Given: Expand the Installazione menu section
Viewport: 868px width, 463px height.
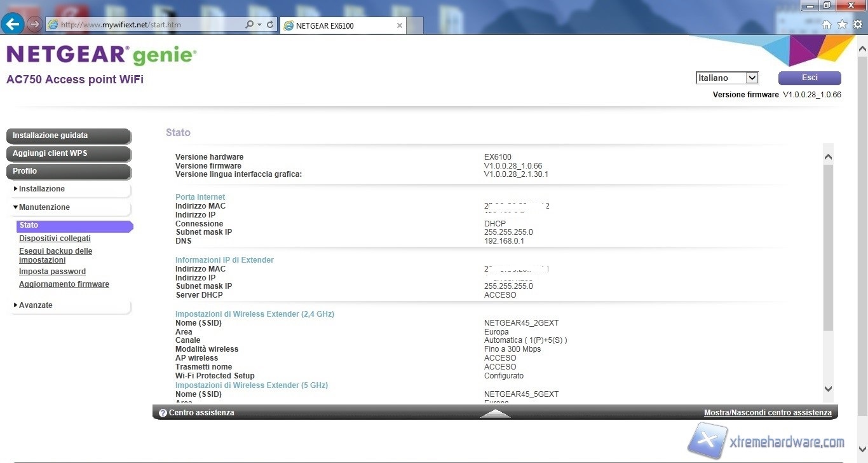Looking at the screenshot, I should click(x=41, y=189).
